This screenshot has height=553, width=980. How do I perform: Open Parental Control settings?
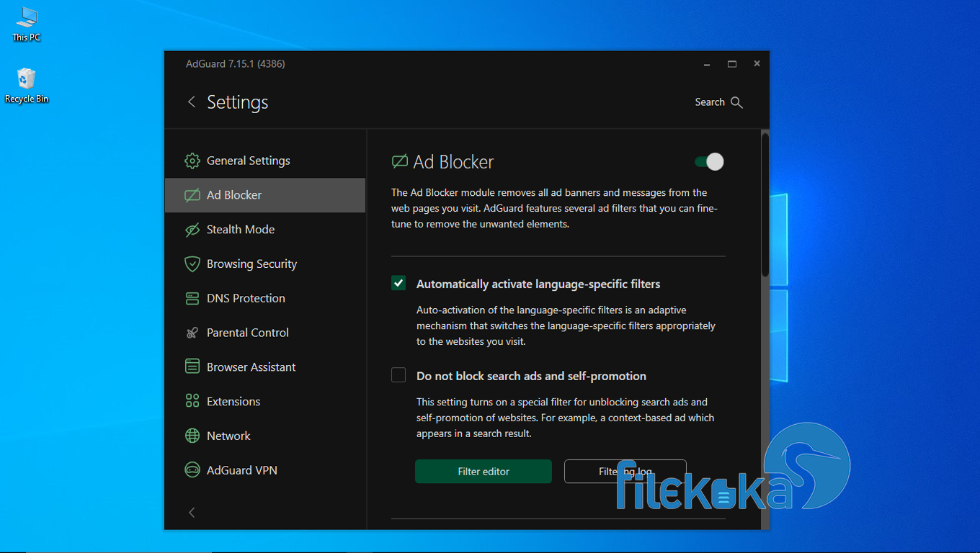pos(265,333)
